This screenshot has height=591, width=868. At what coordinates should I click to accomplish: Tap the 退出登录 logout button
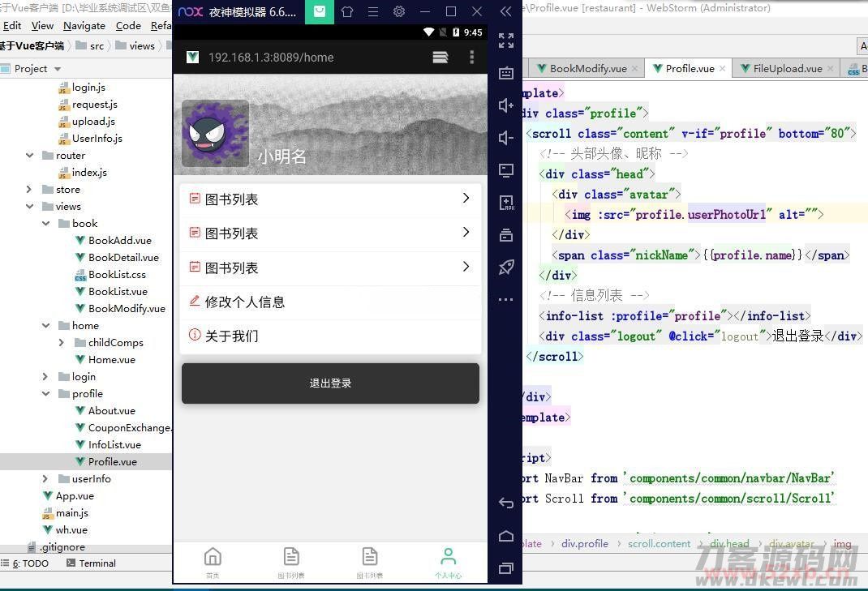click(330, 383)
